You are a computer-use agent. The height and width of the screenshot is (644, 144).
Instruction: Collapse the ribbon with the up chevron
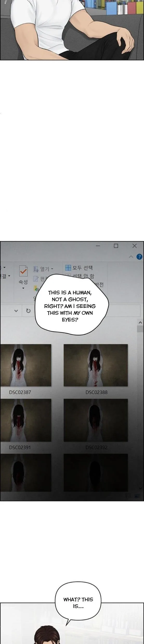click(131, 257)
